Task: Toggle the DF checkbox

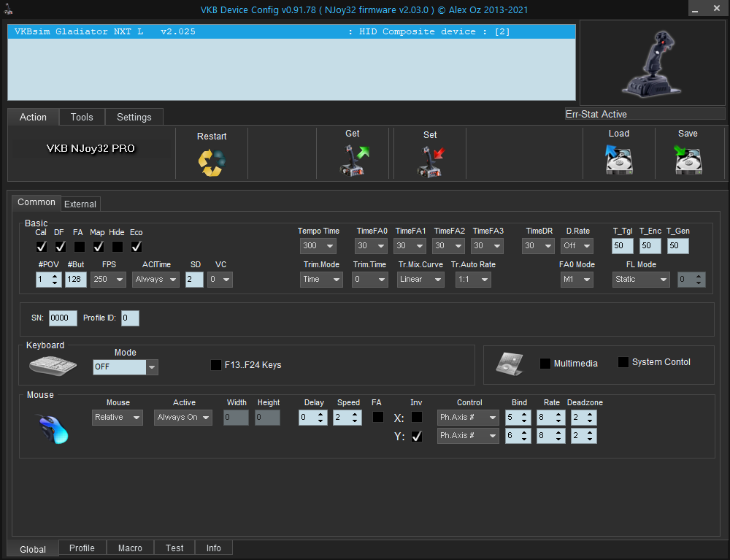Action: coord(60,246)
